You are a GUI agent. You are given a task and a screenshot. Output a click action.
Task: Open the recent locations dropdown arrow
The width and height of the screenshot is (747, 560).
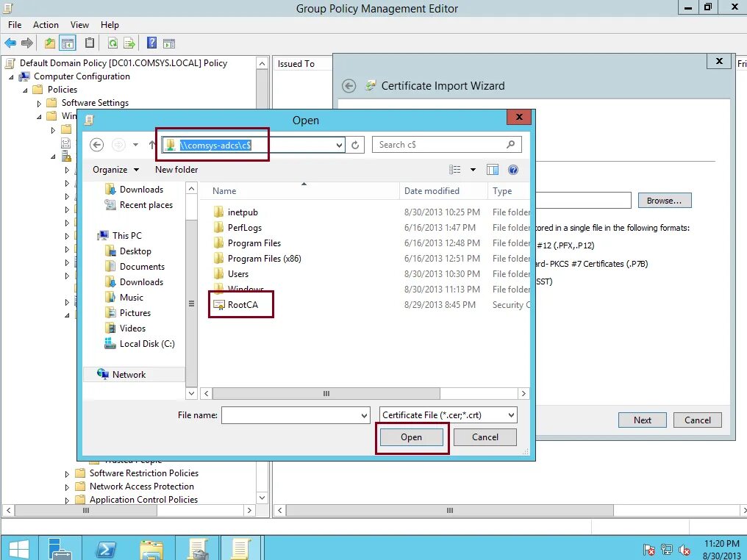click(135, 145)
